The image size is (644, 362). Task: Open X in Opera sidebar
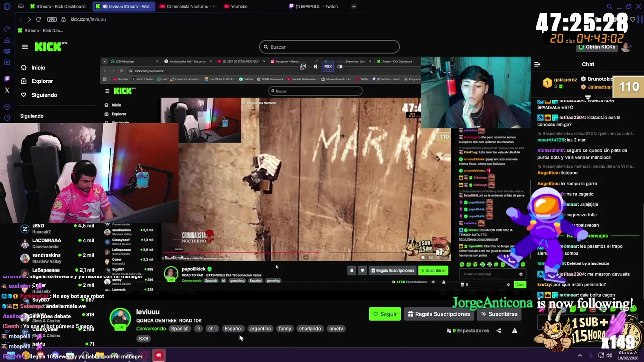(7, 90)
